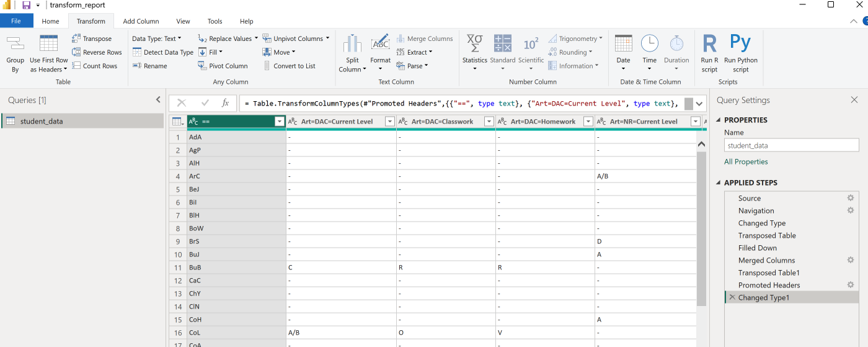Open the Duration menu
This screenshot has height=347, width=868.
(x=676, y=52)
